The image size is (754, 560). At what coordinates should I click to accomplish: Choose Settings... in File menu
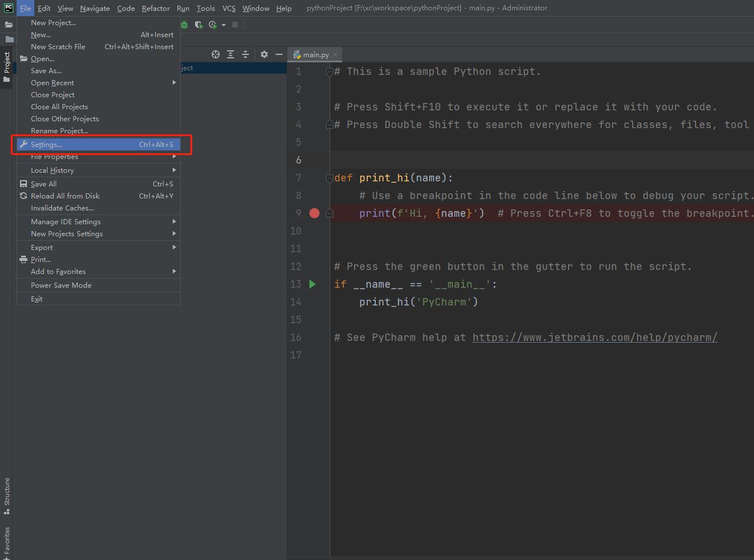(99, 145)
